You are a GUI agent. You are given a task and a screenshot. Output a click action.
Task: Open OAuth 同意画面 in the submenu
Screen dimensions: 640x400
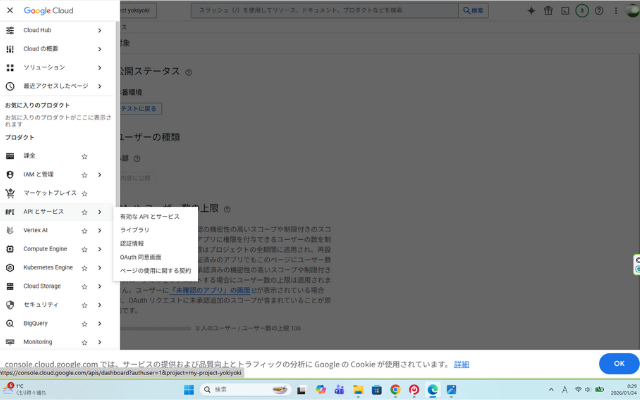tap(141, 257)
